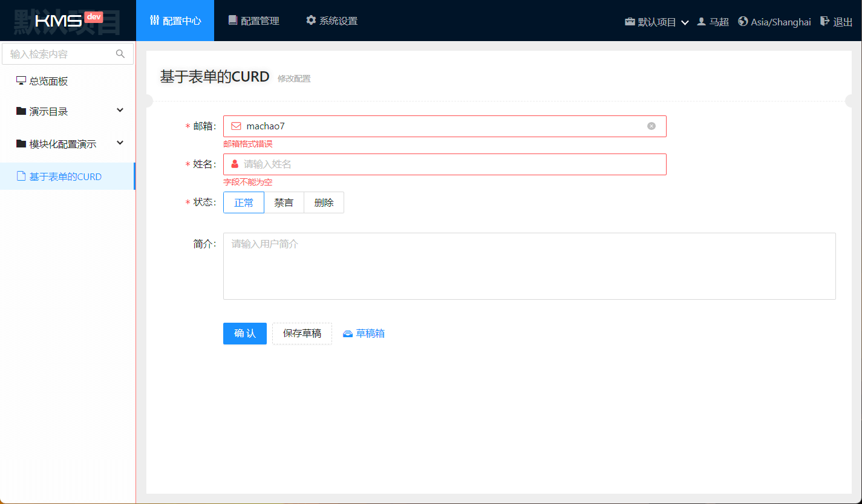Click the KMS dev logo
This screenshot has width=862, height=504.
pos(68,21)
